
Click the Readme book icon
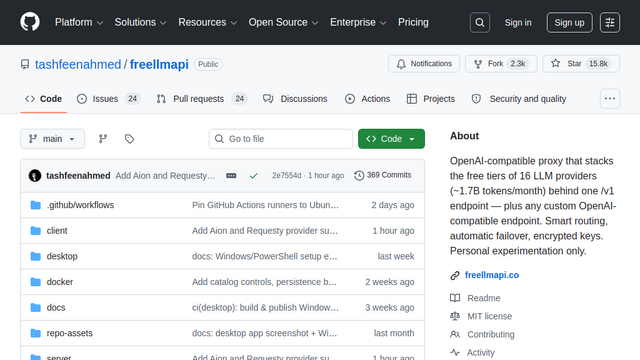(x=455, y=298)
